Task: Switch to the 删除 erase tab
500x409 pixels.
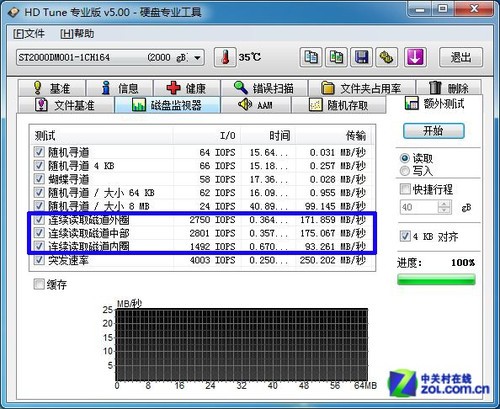Action: pos(449,88)
